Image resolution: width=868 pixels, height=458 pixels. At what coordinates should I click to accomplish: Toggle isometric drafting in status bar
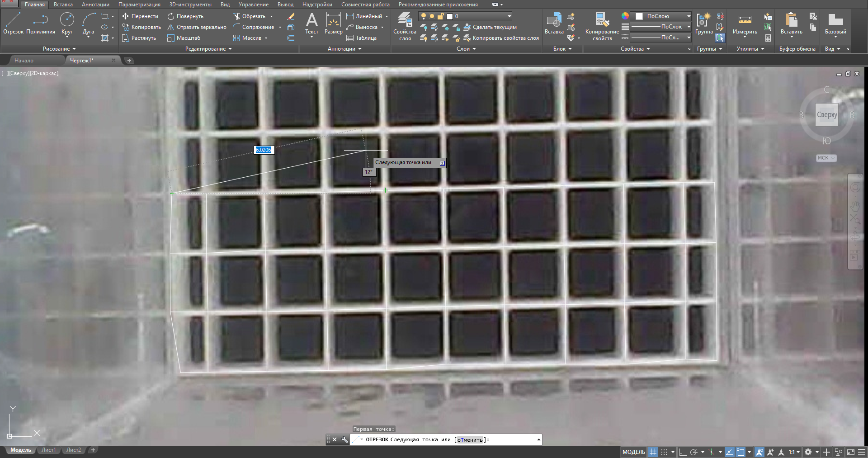712,452
